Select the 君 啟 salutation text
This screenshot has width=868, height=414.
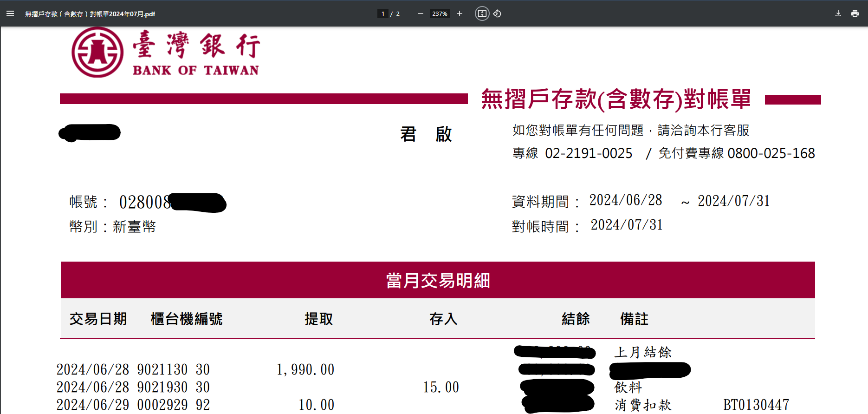pyautogui.click(x=426, y=134)
